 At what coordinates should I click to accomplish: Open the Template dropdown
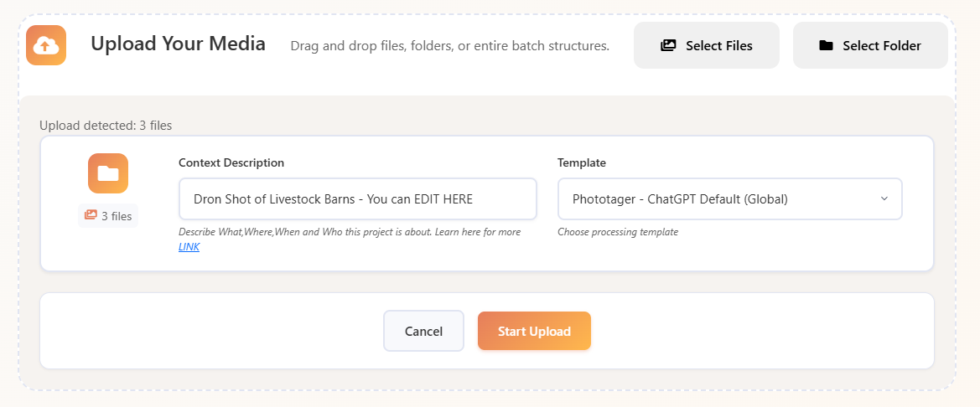coord(729,199)
